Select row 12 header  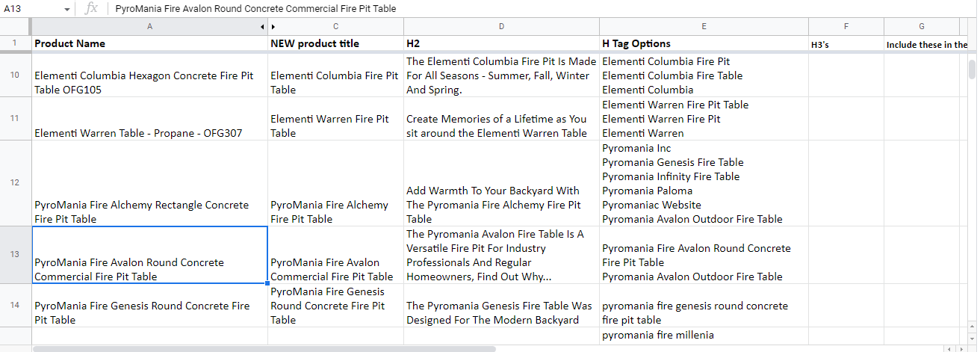click(16, 183)
